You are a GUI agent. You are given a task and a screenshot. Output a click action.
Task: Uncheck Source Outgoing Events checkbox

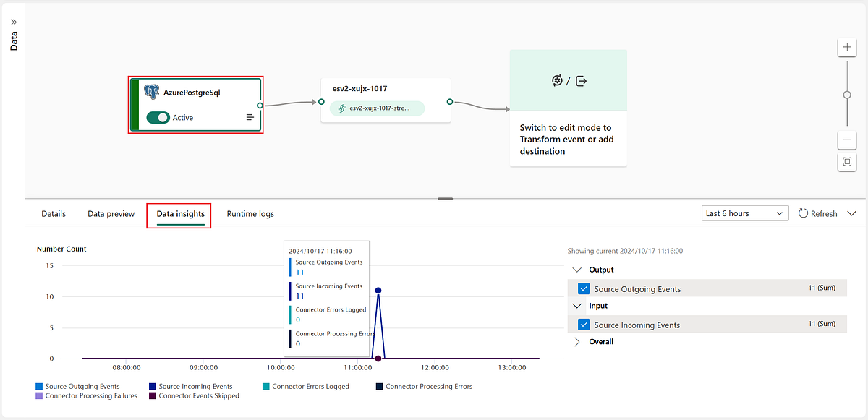[x=584, y=288]
